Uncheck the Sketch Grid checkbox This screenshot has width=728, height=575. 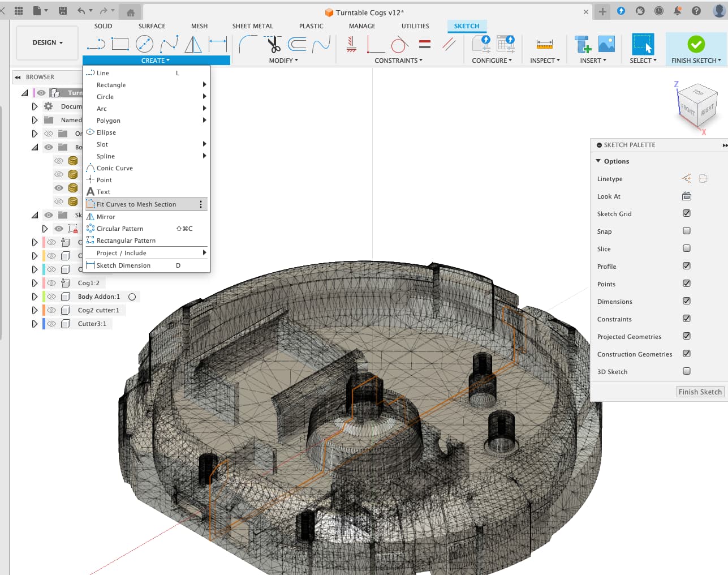coord(686,213)
